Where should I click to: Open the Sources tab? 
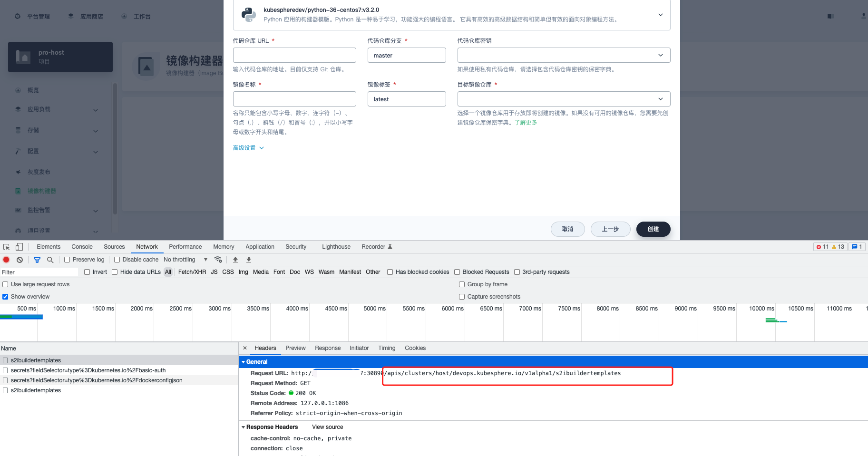tap(114, 247)
